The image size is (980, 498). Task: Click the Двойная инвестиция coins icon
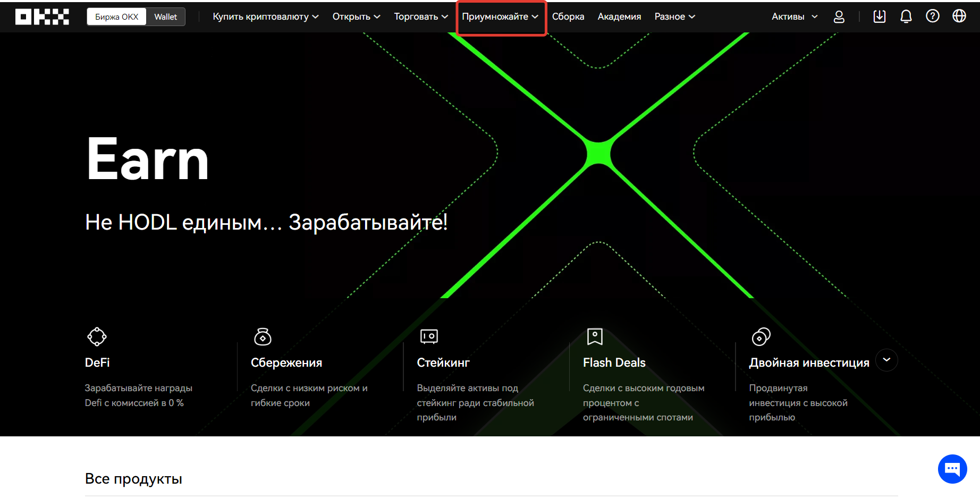(x=761, y=336)
